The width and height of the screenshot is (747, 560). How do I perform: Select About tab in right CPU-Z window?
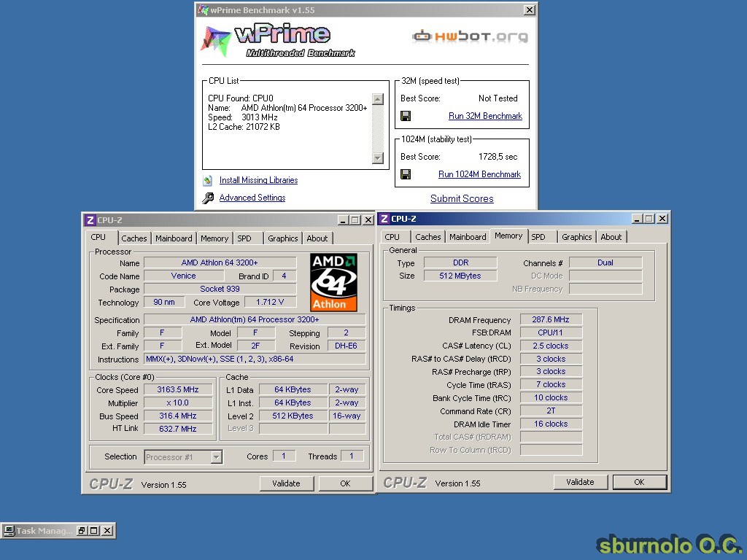(x=611, y=237)
